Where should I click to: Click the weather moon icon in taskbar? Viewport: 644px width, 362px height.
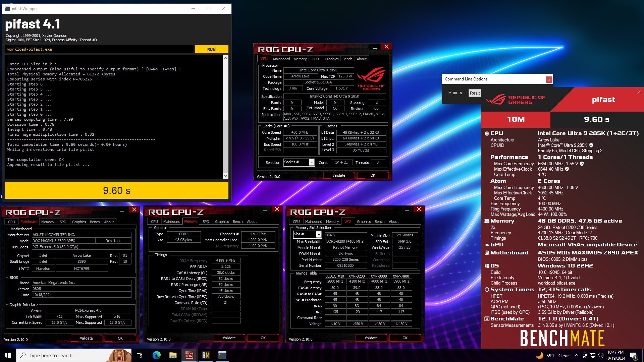pos(539,356)
